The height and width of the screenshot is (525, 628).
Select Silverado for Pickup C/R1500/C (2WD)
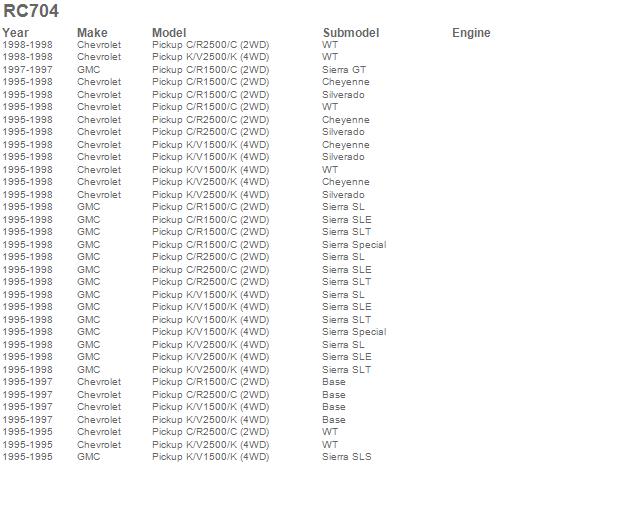tap(343, 95)
